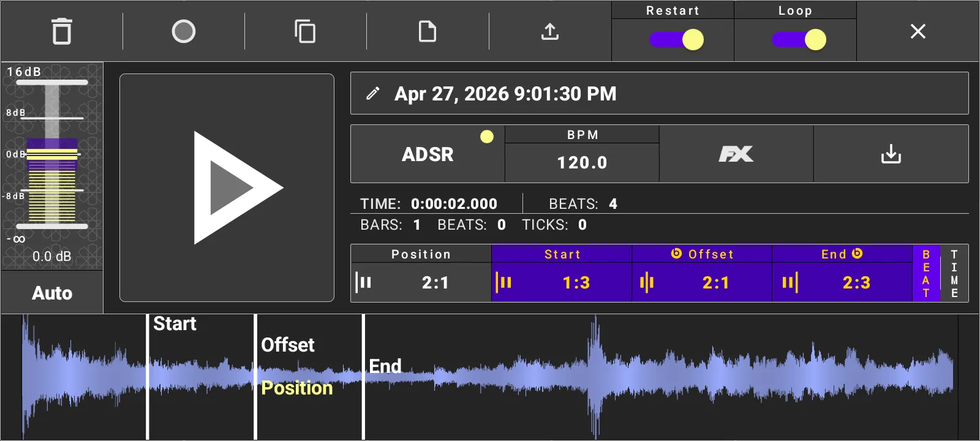
Task: Edit the Start value 1:3
Action: 576,283
